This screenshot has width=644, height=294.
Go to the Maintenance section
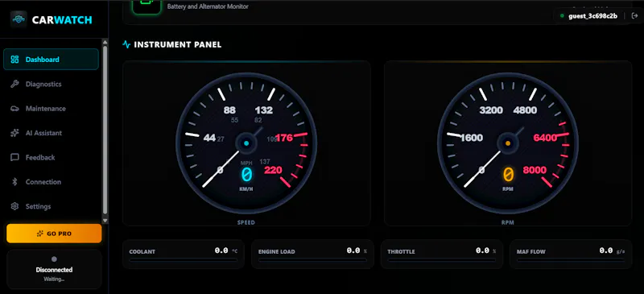click(x=51, y=109)
